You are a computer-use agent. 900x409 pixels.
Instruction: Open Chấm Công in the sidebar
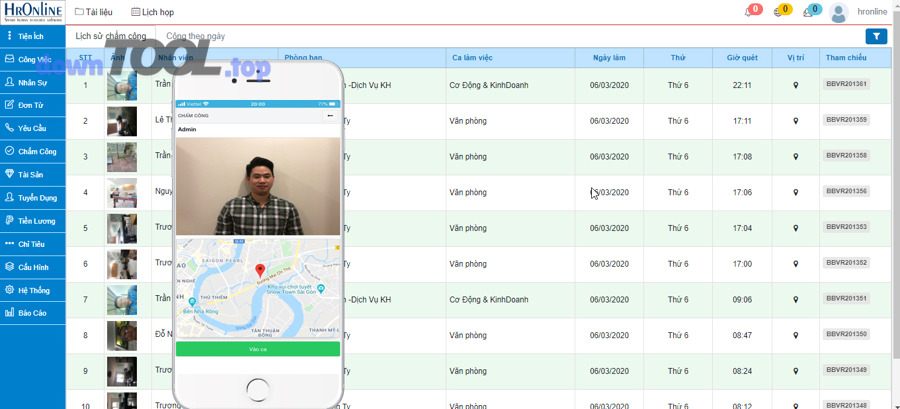(32, 152)
